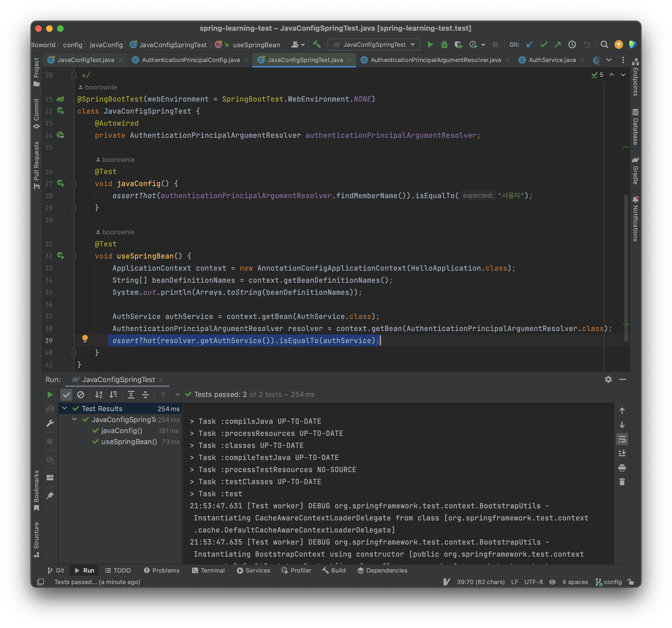Expand the hidden editor tabs chevron
Viewport: 672px width, 628px height.
609,60
